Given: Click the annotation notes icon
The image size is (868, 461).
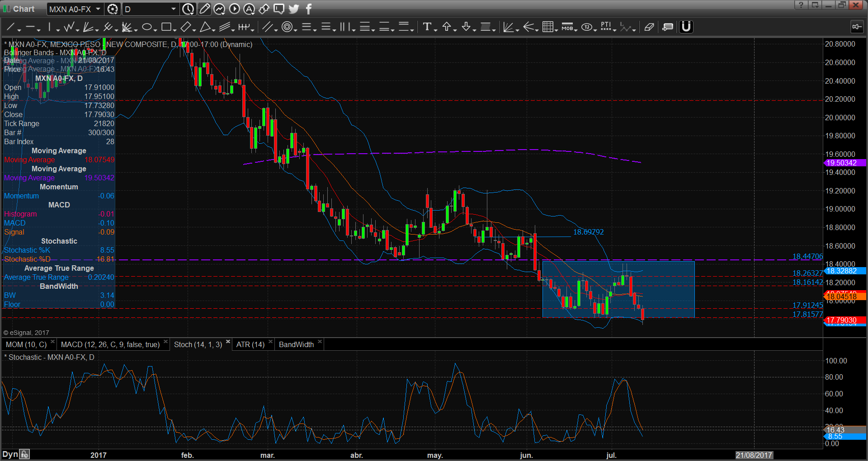Looking at the screenshot, I should pos(668,27).
